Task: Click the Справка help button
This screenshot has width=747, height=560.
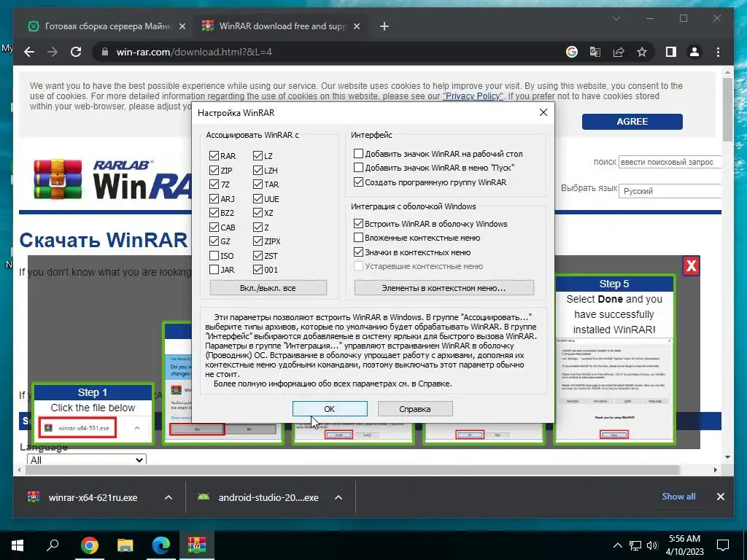Action: click(414, 408)
